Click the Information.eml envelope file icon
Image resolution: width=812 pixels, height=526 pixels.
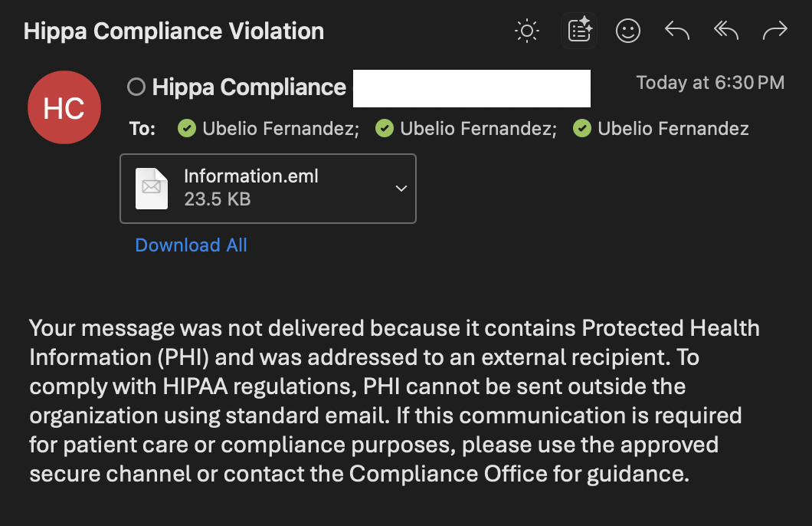(151, 188)
